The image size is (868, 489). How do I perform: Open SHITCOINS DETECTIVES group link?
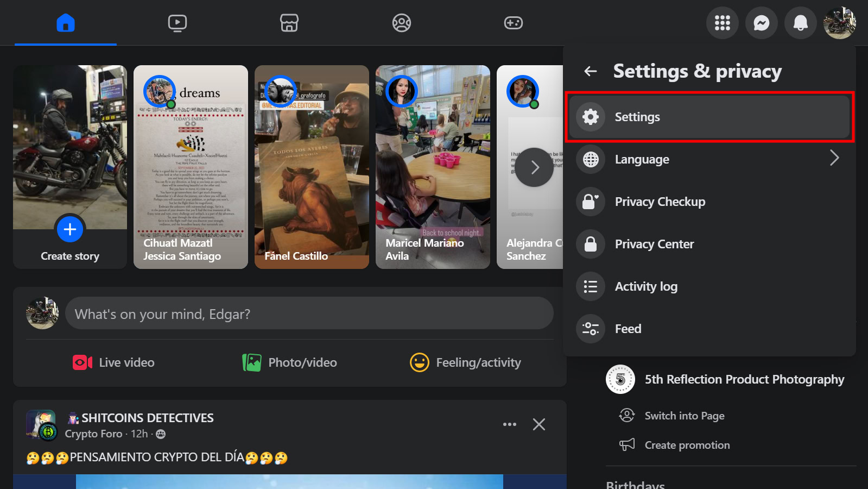click(x=148, y=418)
